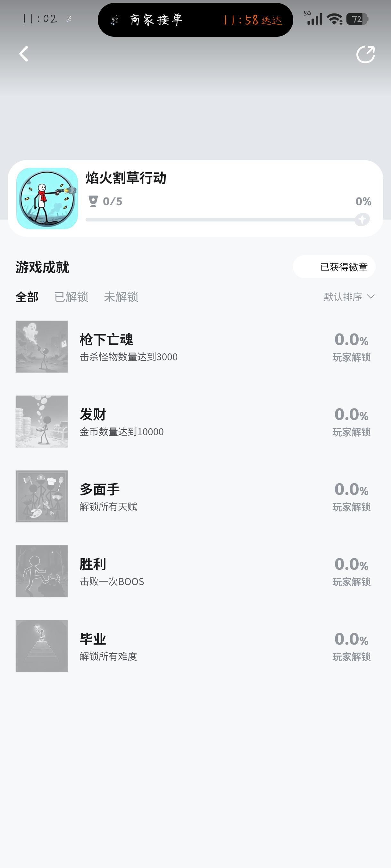Tap the share icon at top right
Viewport: 391px width, 868px height.
tap(365, 54)
